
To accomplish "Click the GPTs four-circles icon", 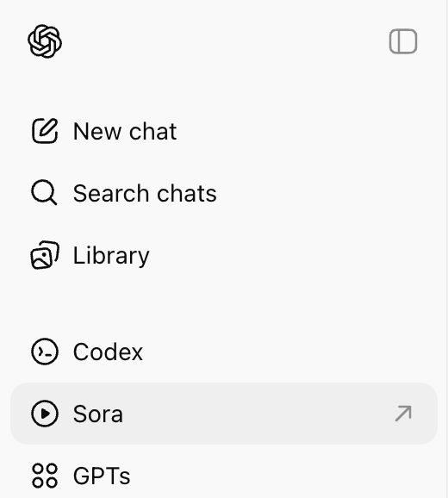I will tap(45, 476).
